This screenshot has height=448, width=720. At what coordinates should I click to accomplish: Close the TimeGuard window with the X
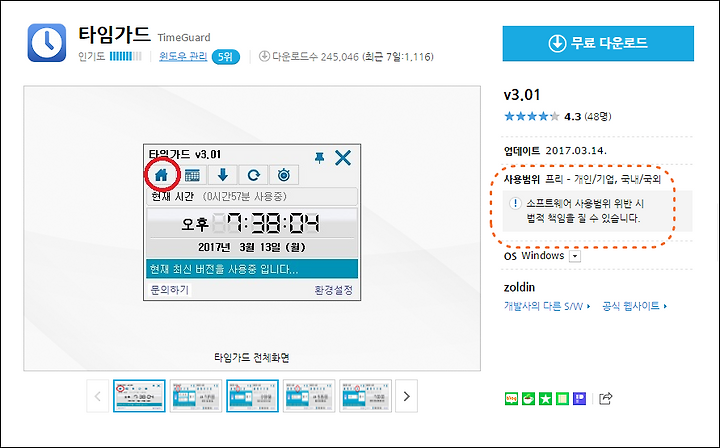pyautogui.click(x=343, y=157)
